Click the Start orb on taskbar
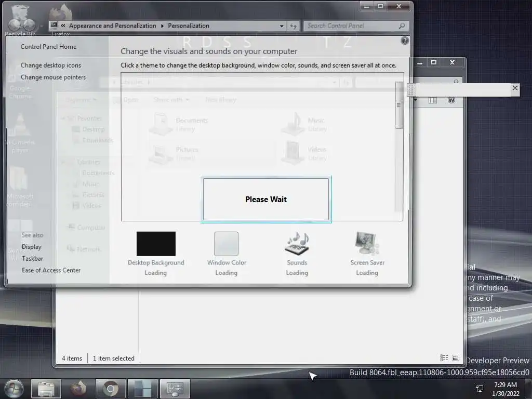 14,389
